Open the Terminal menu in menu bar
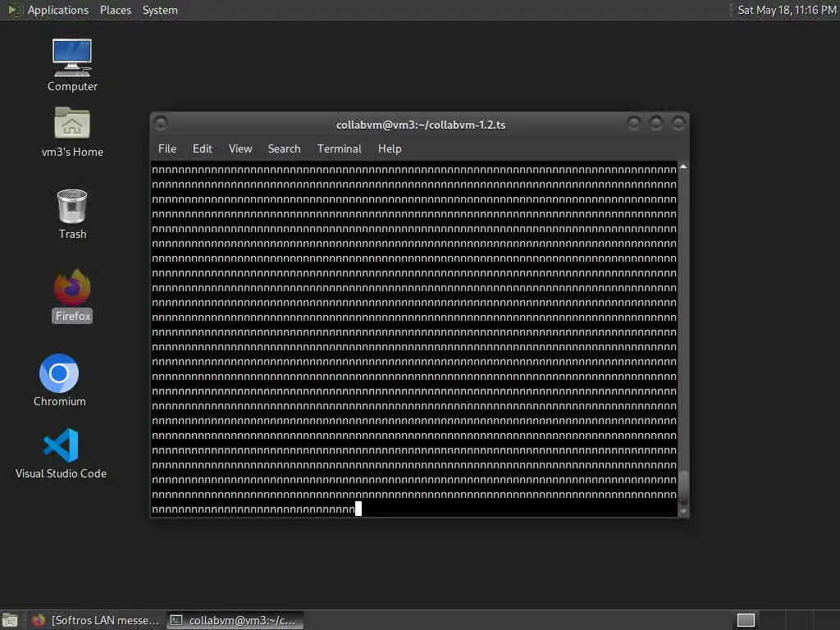Image resolution: width=840 pixels, height=630 pixels. [339, 149]
